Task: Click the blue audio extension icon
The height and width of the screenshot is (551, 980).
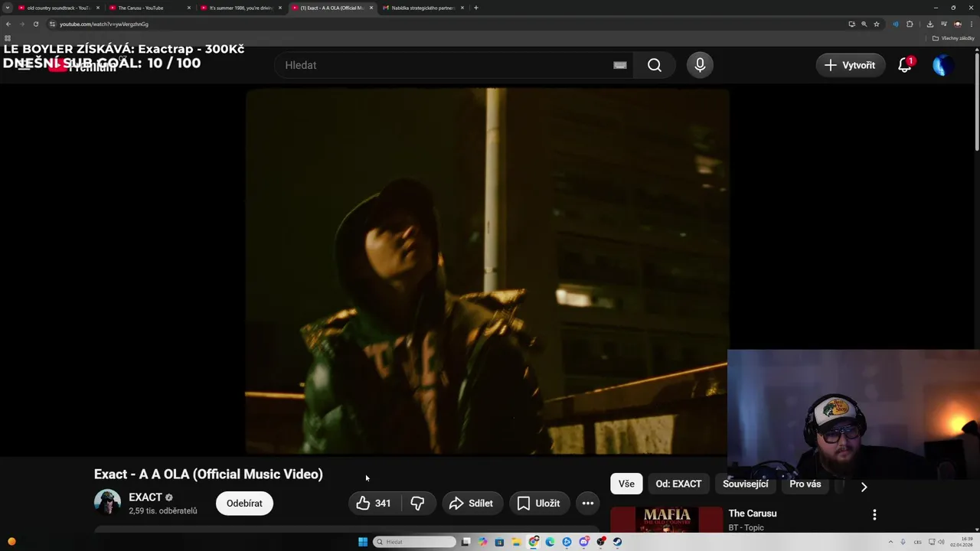Action: pyautogui.click(x=895, y=24)
